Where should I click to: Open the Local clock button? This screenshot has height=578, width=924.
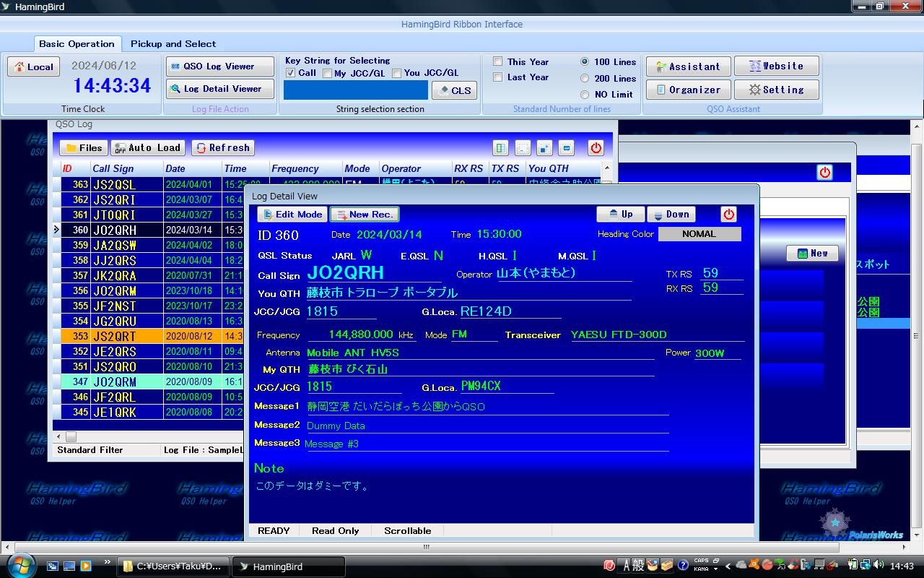(33, 66)
